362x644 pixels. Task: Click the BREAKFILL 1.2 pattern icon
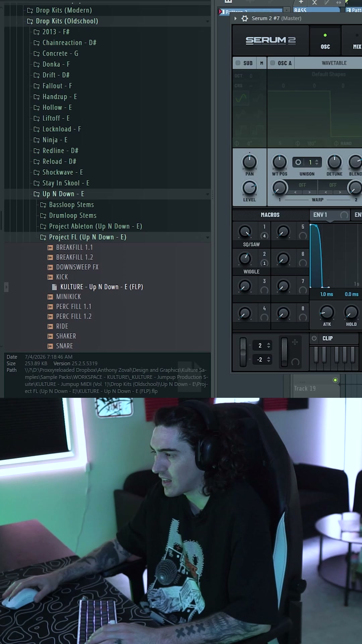tap(50, 257)
